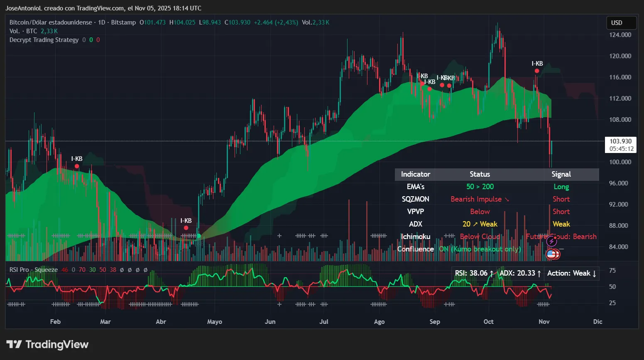Select the Vol. · BTC indicator label
644x360 pixels.
[22, 31]
